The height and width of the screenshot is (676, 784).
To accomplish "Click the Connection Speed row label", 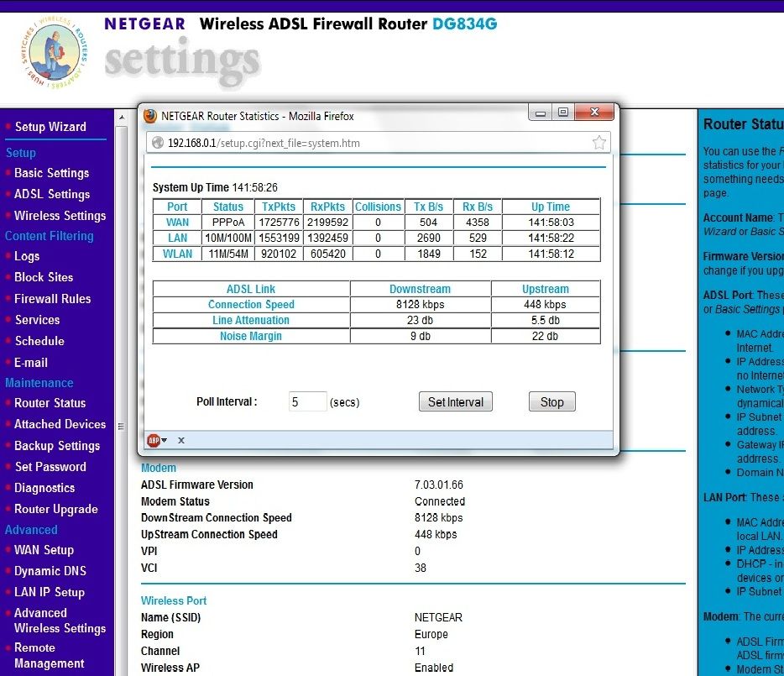I will tap(251, 304).
